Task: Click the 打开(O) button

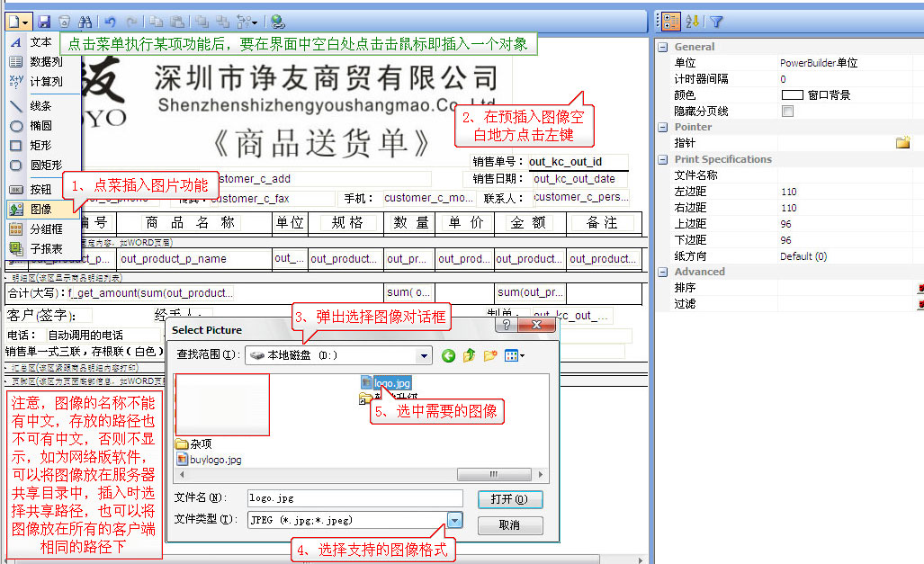Action: point(509,499)
